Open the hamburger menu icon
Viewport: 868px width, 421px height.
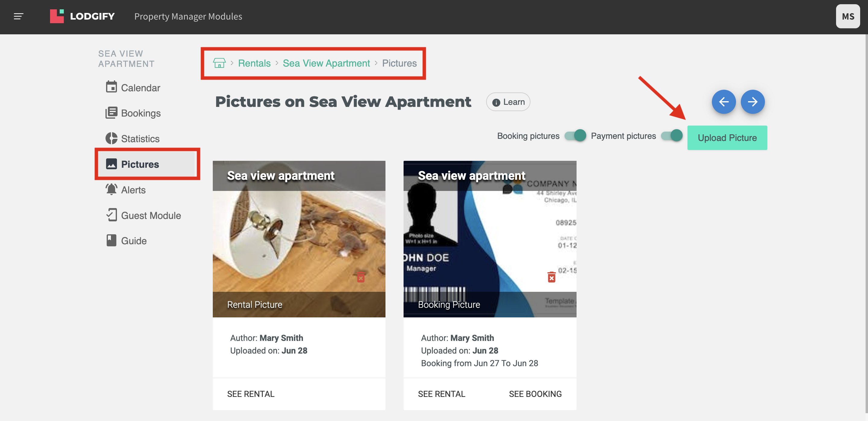coord(18,16)
